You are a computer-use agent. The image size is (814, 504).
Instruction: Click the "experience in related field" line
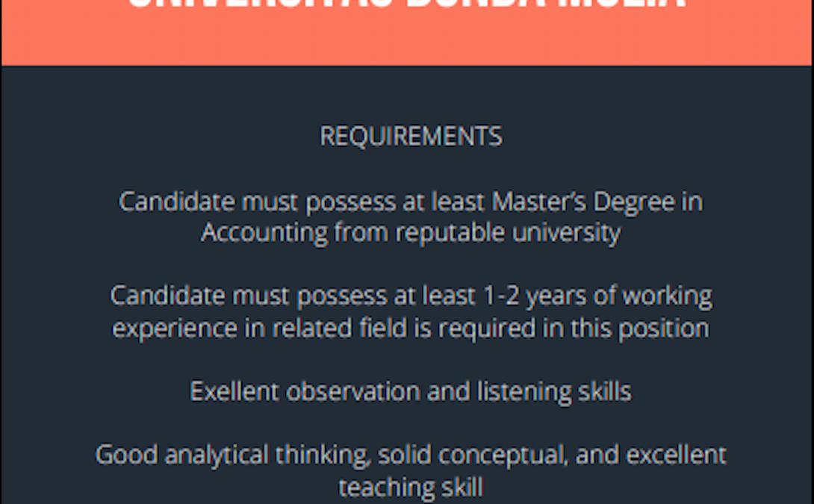[411, 329]
